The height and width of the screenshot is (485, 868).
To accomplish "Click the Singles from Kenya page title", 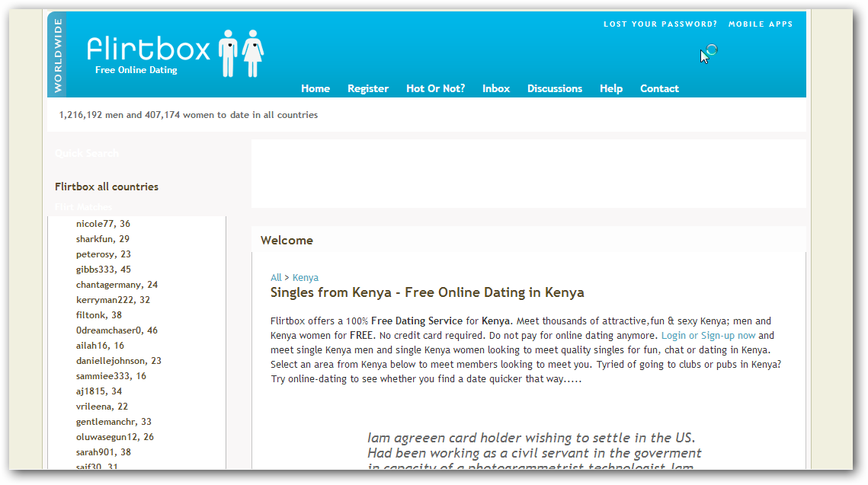I will click(427, 292).
